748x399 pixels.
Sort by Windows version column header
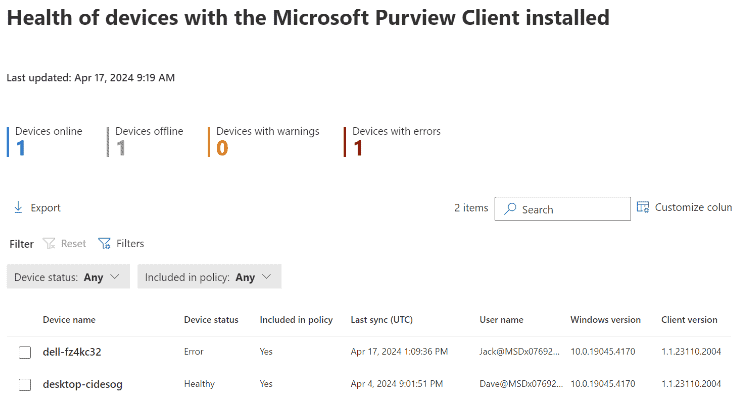tap(605, 320)
